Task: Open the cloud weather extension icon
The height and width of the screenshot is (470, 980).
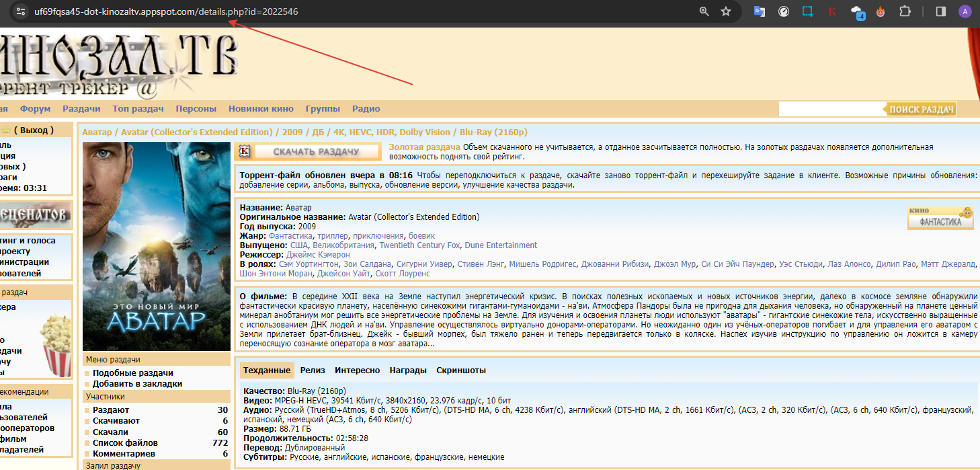Action: tap(857, 11)
